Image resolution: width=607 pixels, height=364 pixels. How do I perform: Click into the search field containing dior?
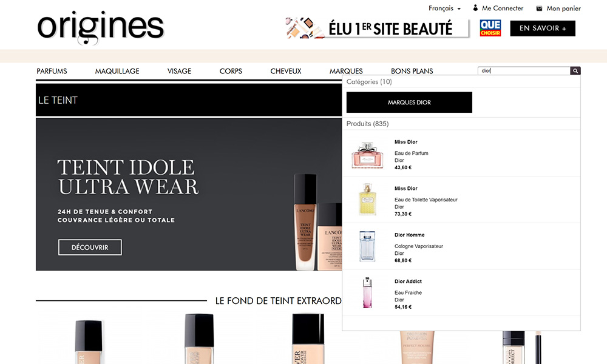click(523, 71)
